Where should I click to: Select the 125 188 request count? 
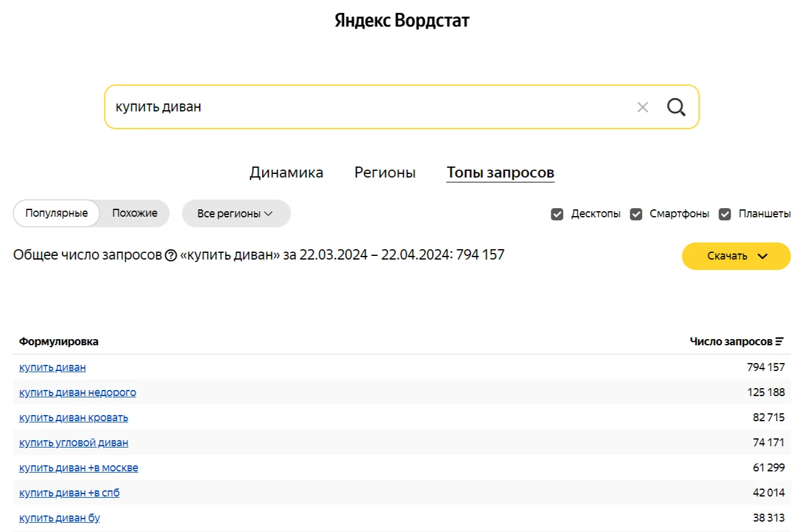tap(766, 392)
